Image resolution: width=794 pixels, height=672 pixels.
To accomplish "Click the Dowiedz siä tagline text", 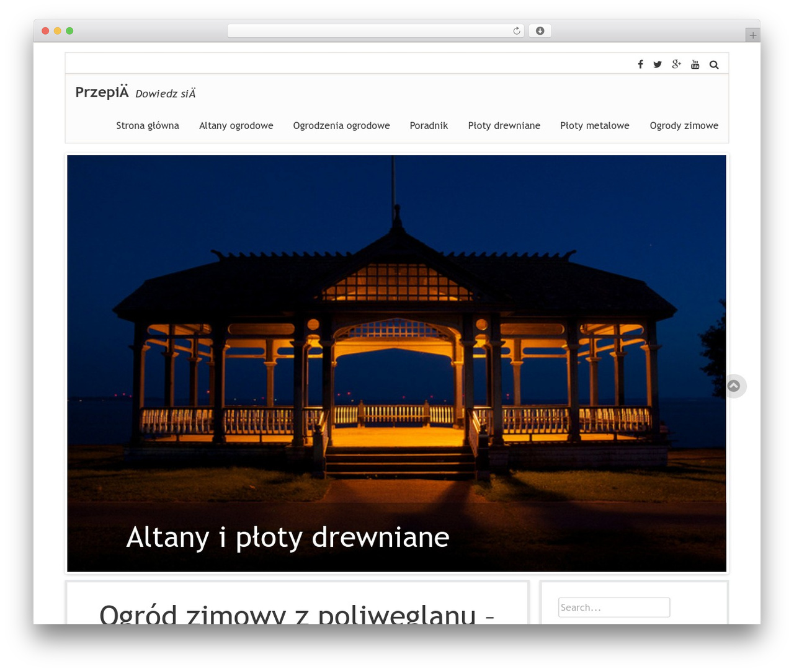I will click(166, 94).
